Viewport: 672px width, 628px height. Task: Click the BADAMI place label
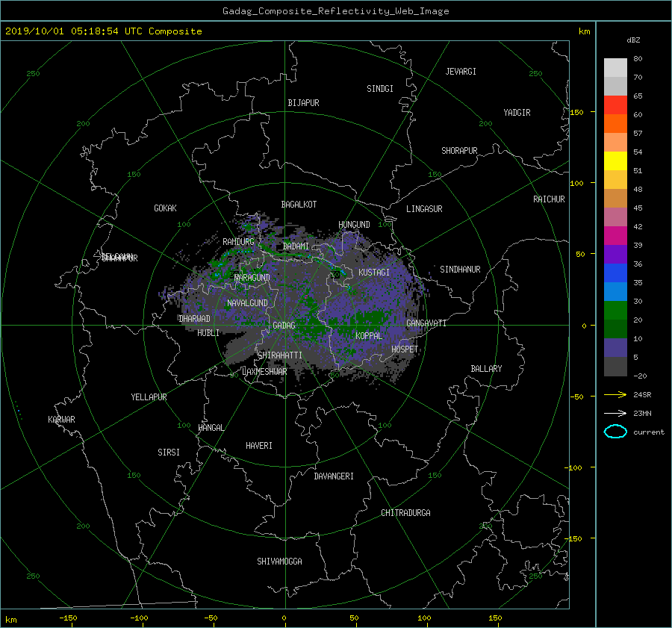point(296,246)
